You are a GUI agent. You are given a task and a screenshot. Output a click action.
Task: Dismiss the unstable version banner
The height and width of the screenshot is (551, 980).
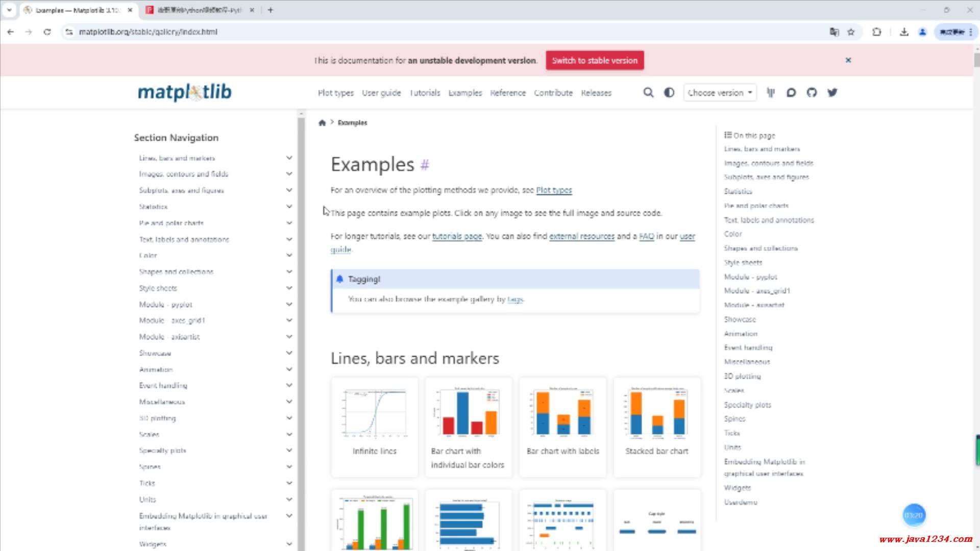[848, 60]
